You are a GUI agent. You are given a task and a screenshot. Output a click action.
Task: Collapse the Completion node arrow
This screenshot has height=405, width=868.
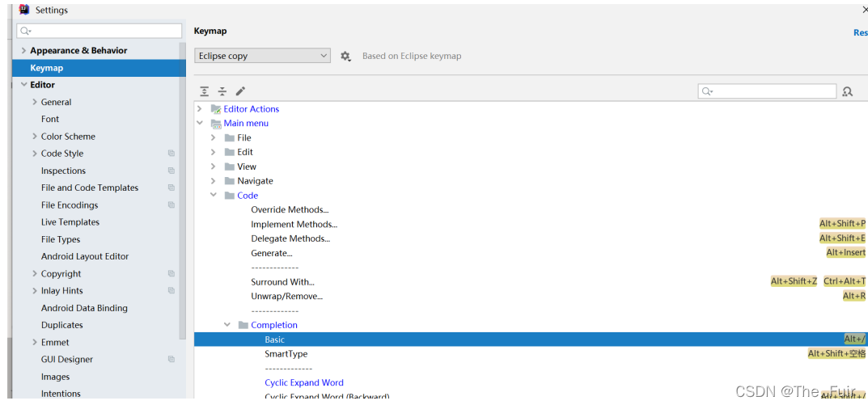(227, 325)
